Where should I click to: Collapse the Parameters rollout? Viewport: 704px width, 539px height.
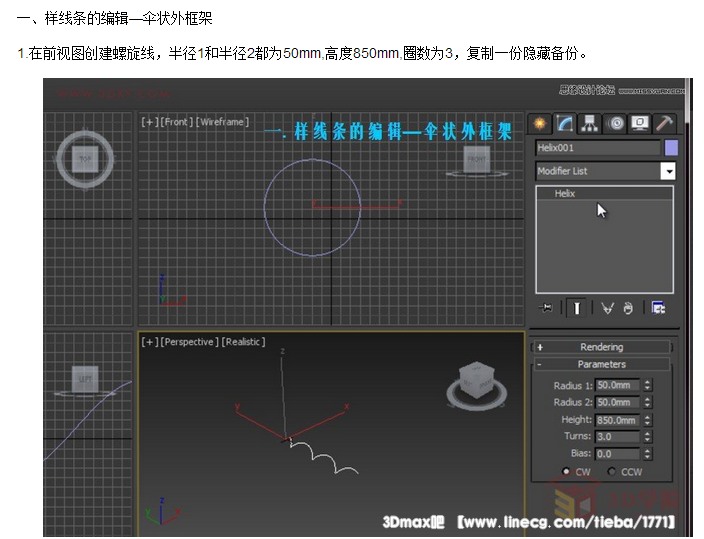(602, 364)
